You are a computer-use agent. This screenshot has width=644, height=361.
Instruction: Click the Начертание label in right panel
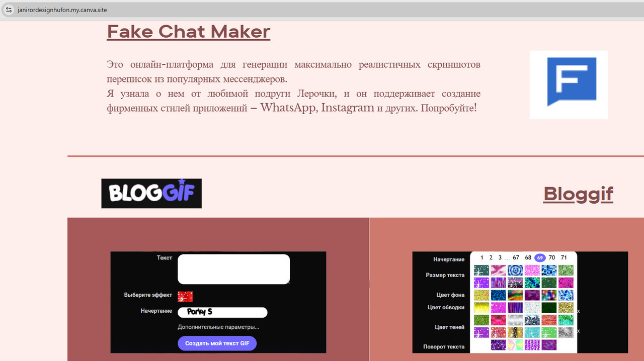[449, 259]
